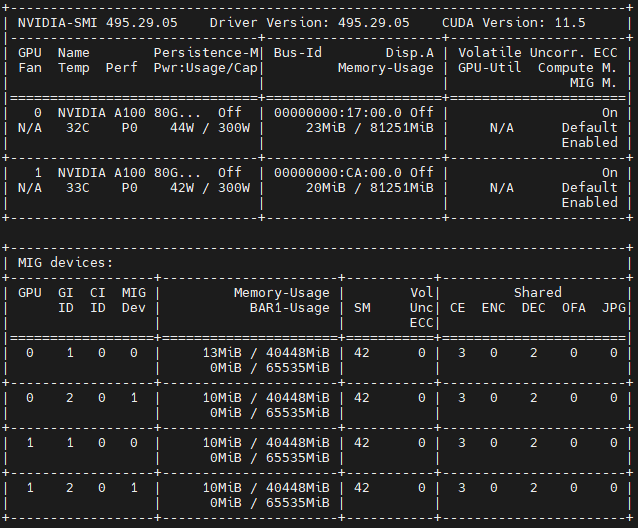Select the 32C temperature value
Image resolution: width=638 pixels, height=528 pixels.
coord(78,128)
